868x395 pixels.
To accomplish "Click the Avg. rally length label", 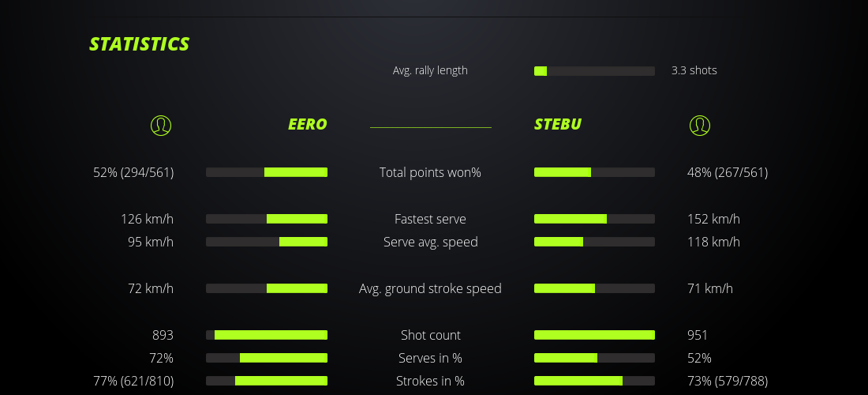I will (430, 70).
